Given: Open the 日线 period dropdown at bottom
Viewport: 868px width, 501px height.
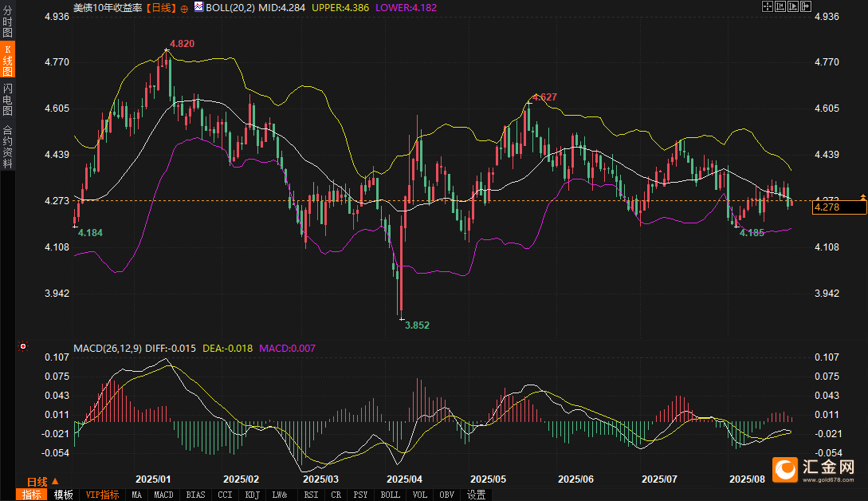Looking at the screenshot, I should tap(42, 482).
